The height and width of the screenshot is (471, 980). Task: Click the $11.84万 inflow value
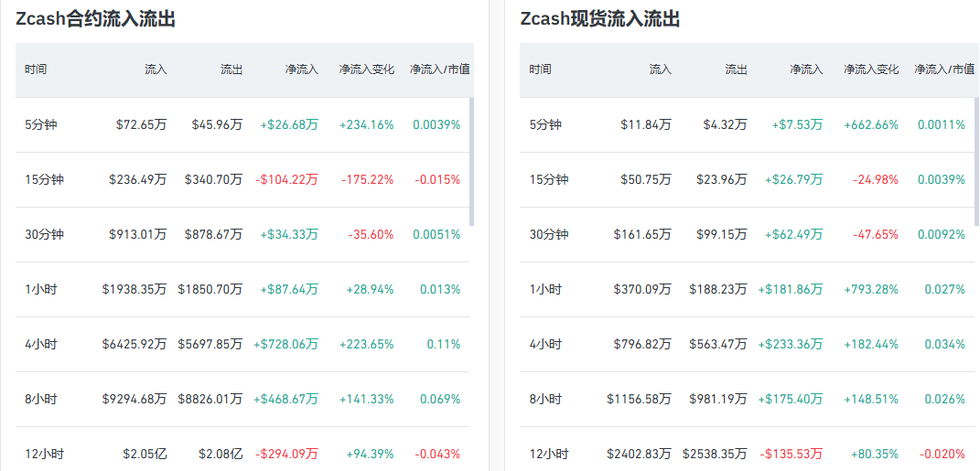pos(646,125)
